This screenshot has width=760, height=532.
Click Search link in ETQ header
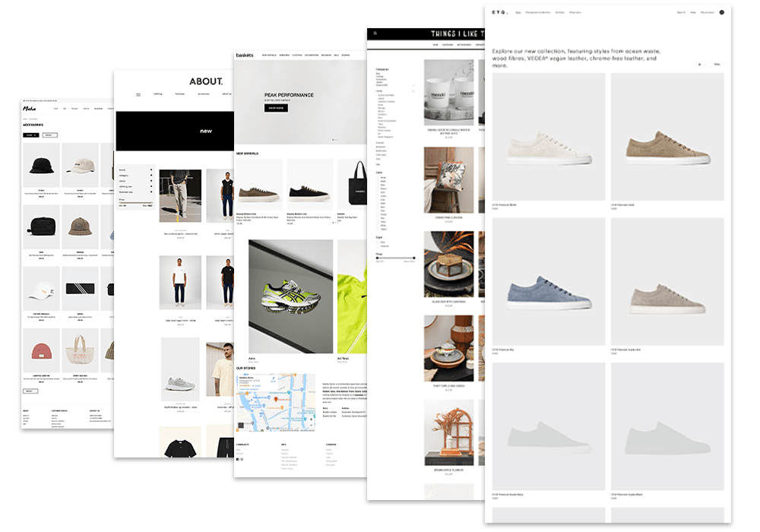[681, 13]
